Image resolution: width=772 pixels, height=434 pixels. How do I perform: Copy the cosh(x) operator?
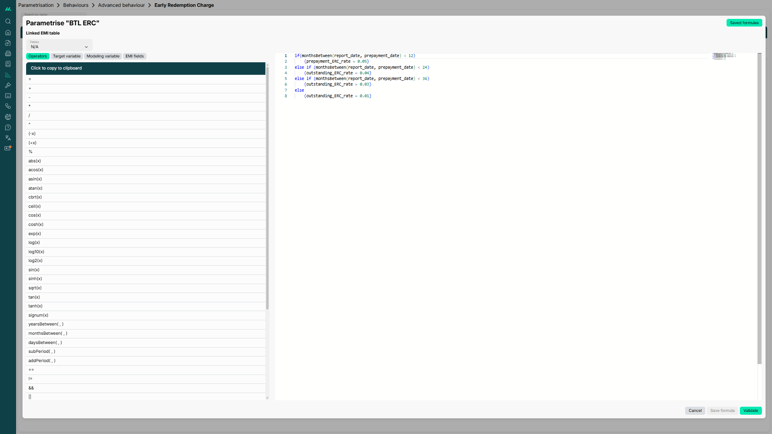[146, 225]
